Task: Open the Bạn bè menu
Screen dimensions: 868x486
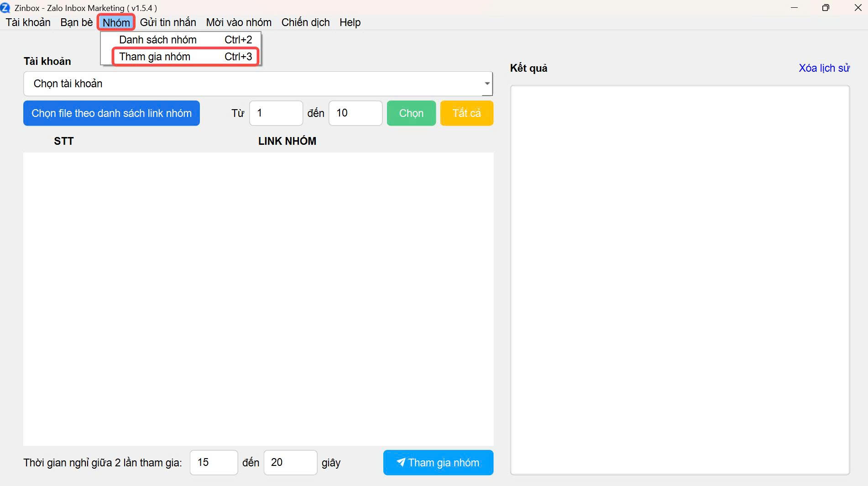Action: (x=76, y=22)
